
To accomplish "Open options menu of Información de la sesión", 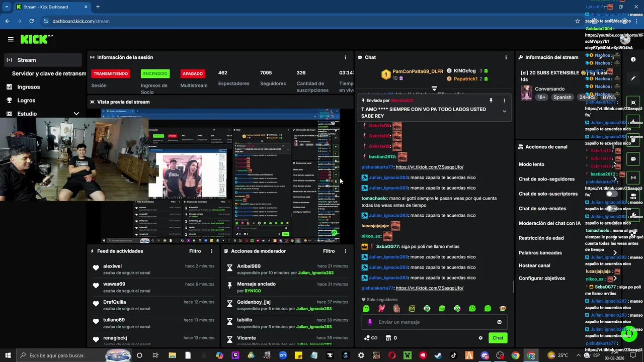I will 345,57.
